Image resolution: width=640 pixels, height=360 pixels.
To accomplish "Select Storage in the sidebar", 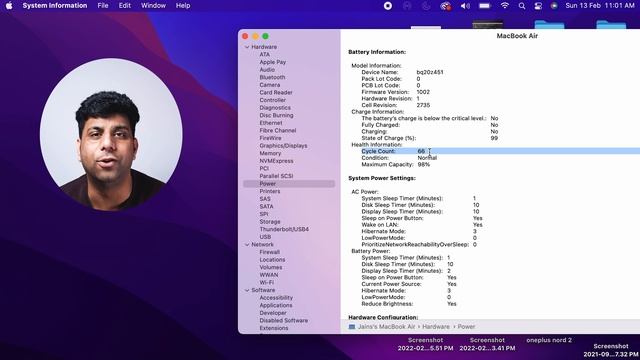I will coord(270,222).
